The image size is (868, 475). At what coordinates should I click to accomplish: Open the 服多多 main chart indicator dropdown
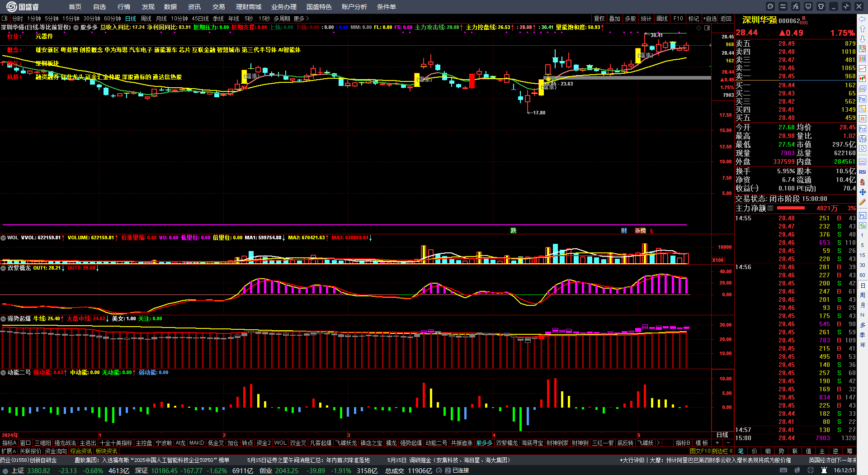76,27
